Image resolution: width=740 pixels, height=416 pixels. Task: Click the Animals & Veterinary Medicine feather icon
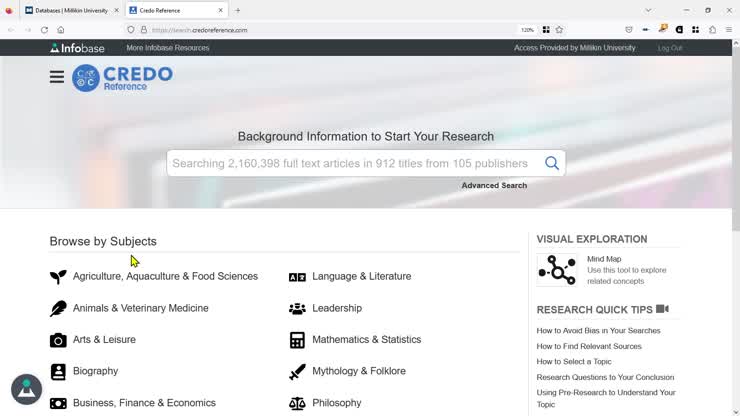click(x=58, y=308)
